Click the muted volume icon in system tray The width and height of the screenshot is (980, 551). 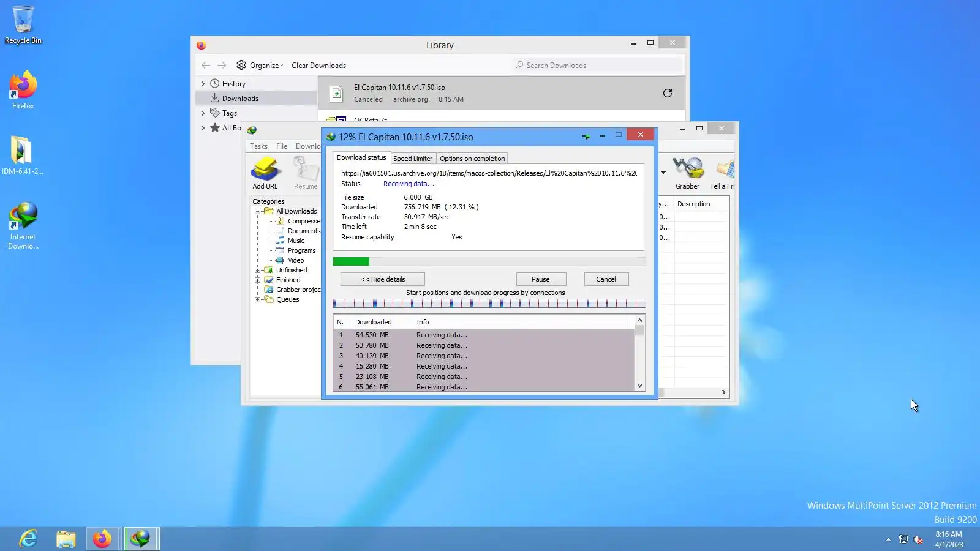(x=918, y=539)
